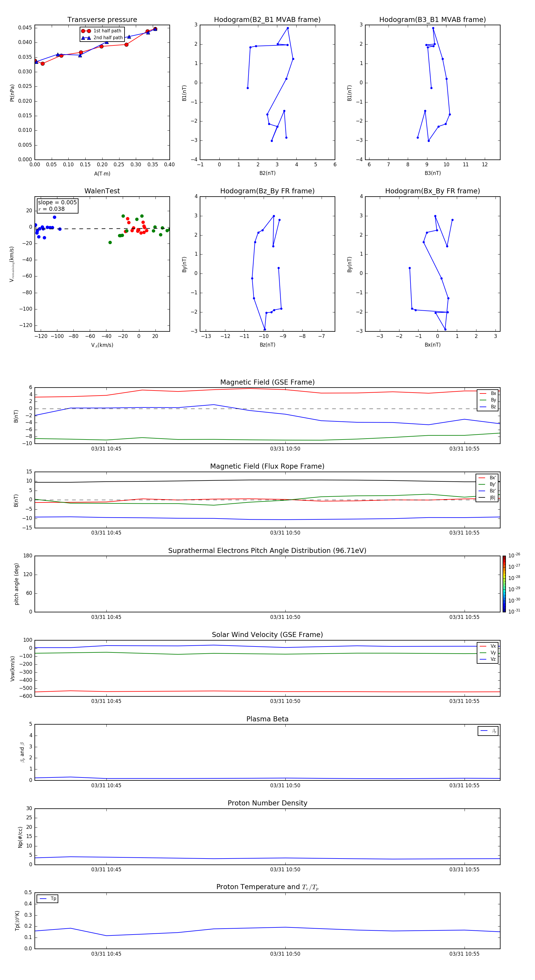Click the 'B3(nT)' x-axis label
This screenshot has width=535, height=980.
click(x=432, y=173)
